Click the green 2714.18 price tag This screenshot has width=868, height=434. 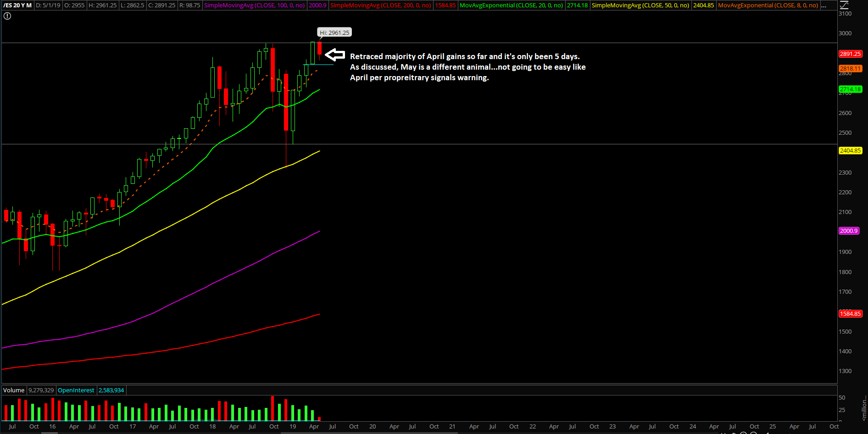850,89
